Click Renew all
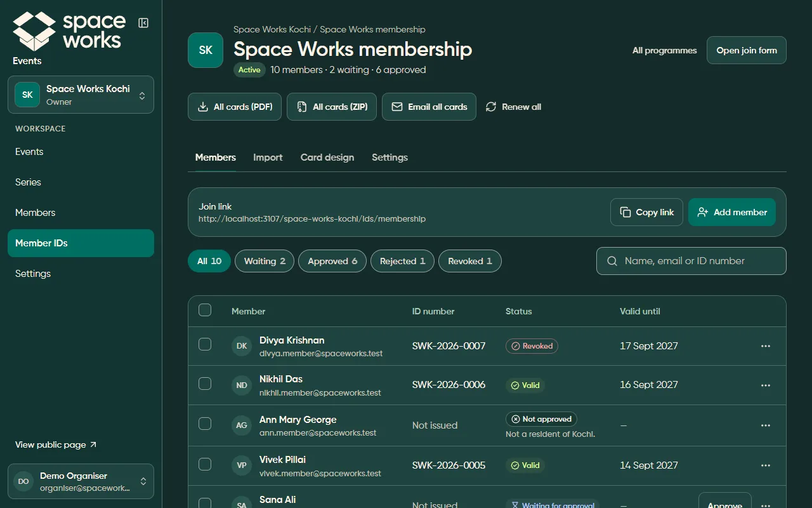 click(514, 107)
